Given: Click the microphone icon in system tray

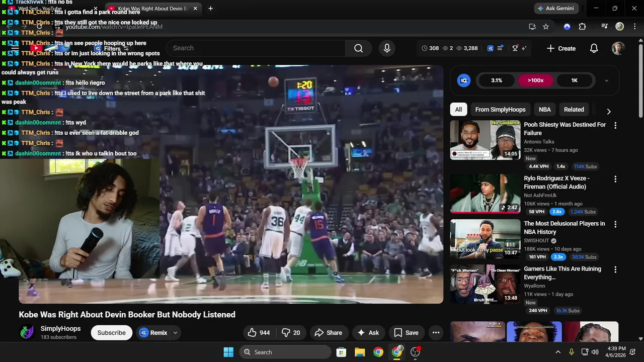Looking at the screenshot, I should pyautogui.click(x=572, y=352).
